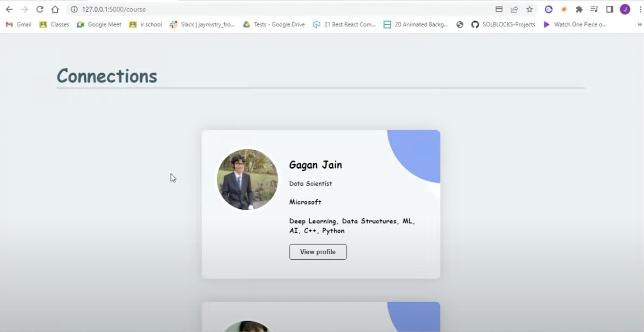Open Google Meet bookmark
644x332 pixels.
click(99, 25)
